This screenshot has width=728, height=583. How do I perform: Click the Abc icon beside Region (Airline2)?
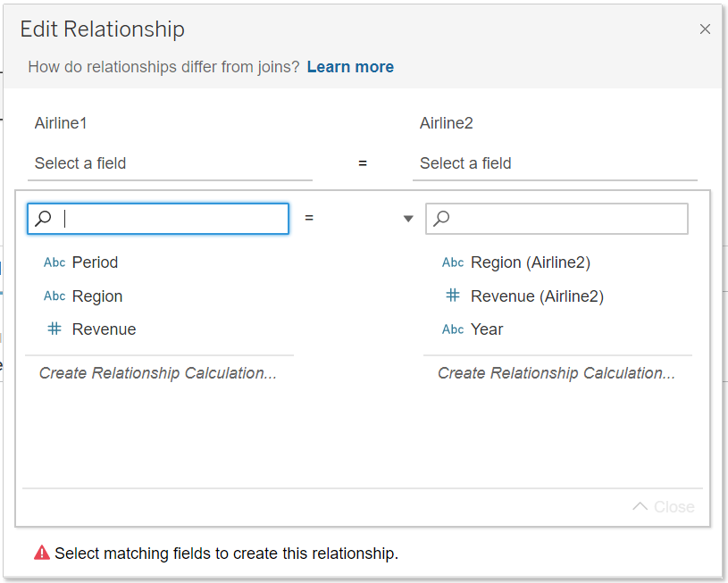click(x=453, y=262)
